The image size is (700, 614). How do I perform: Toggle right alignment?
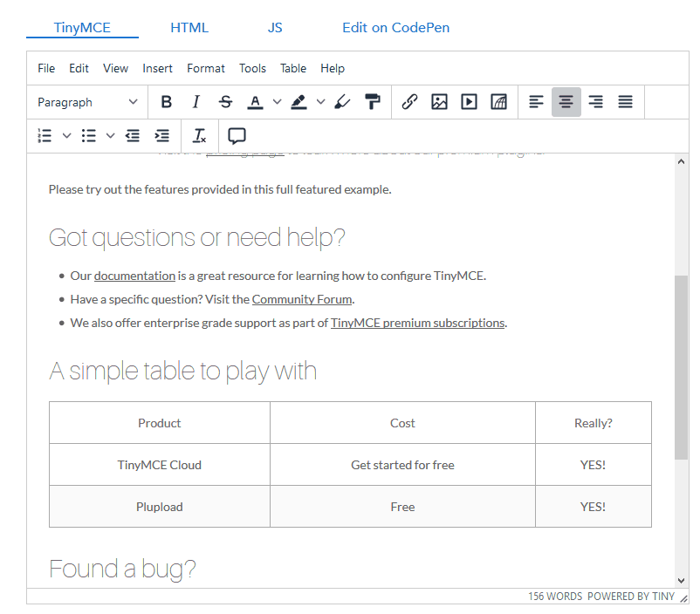595,102
